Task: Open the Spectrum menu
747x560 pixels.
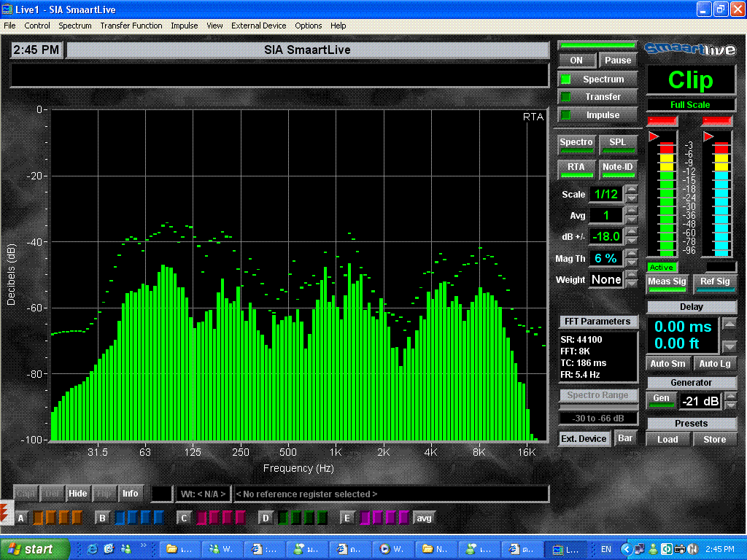Action: [75, 26]
